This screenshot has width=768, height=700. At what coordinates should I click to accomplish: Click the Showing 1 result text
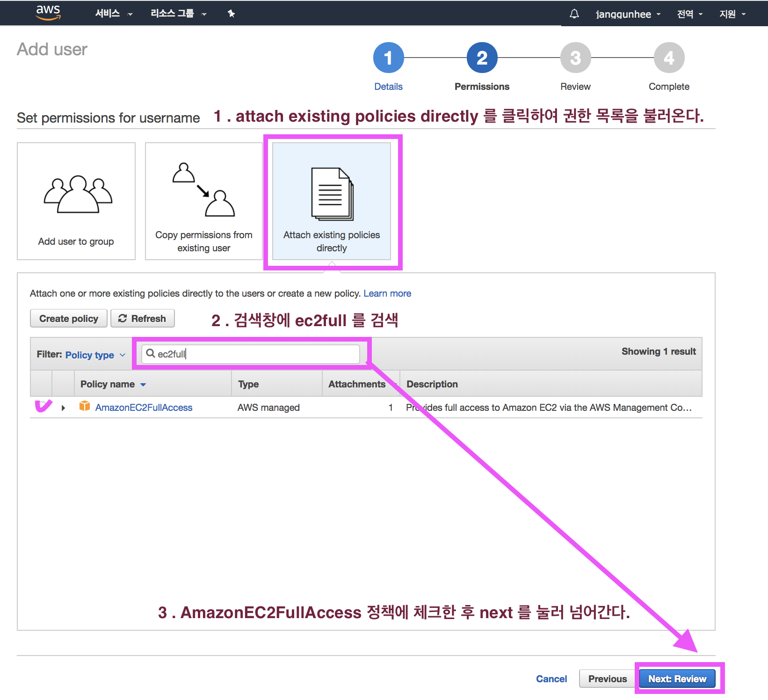pos(659,351)
